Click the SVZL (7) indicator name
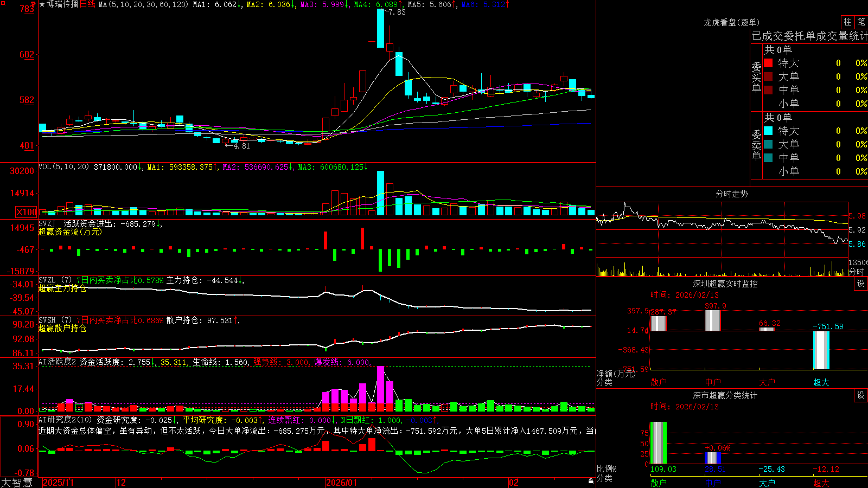Viewport: 868px width, 488px height. point(55,280)
